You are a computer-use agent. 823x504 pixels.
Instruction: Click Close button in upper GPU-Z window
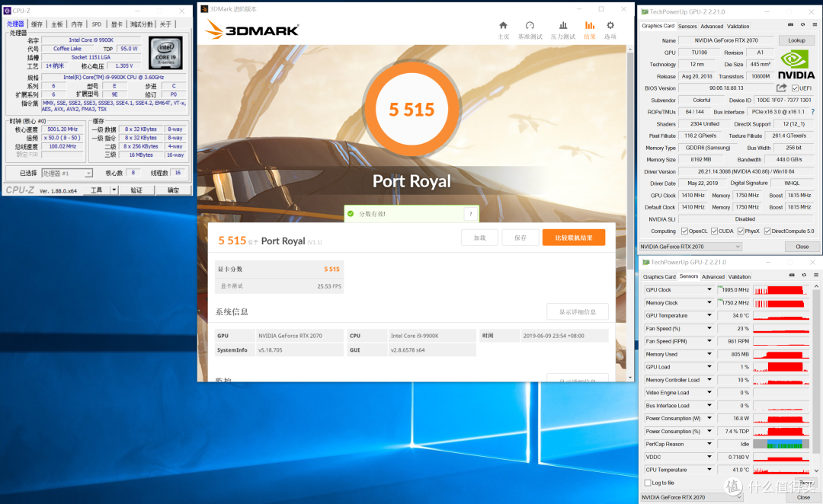(x=802, y=247)
